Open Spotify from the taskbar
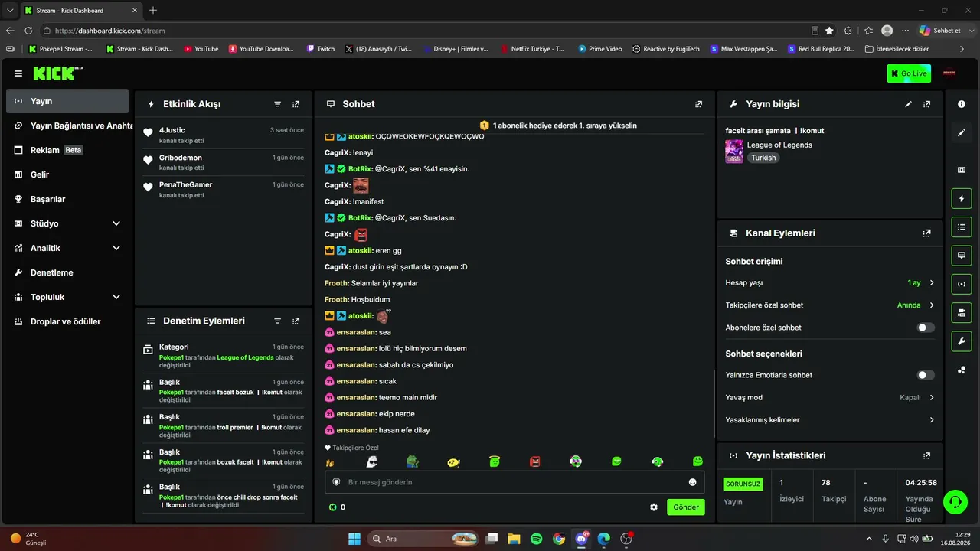Image resolution: width=980 pixels, height=551 pixels. (536, 539)
